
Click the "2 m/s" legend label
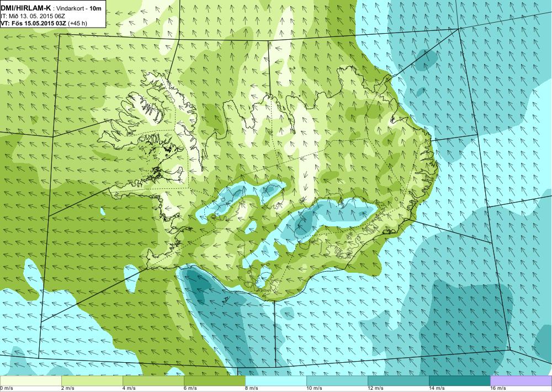point(68,388)
